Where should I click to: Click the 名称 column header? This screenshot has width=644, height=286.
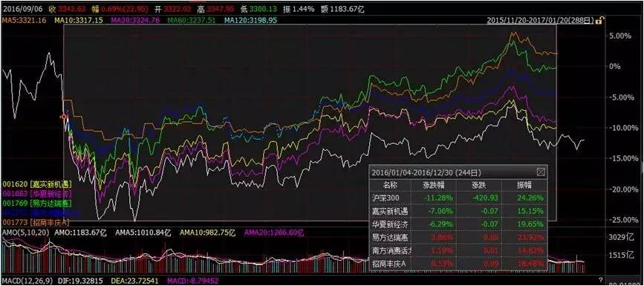pos(391,185)
